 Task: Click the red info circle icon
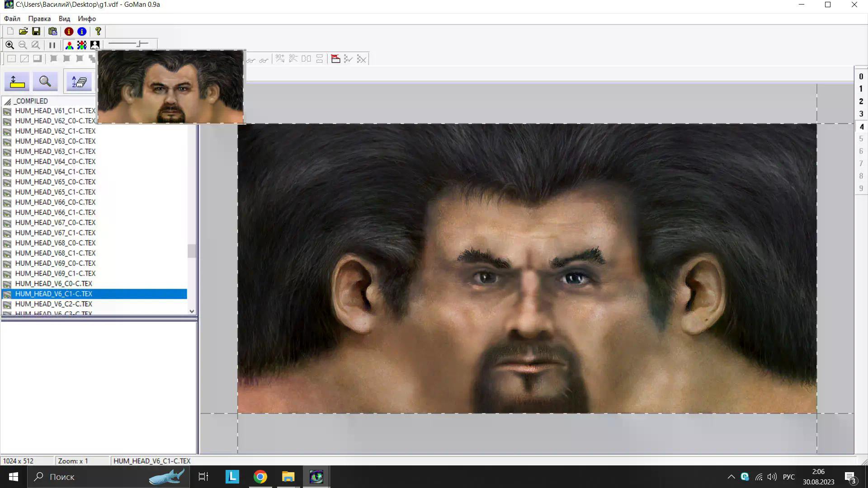(69, 31)
